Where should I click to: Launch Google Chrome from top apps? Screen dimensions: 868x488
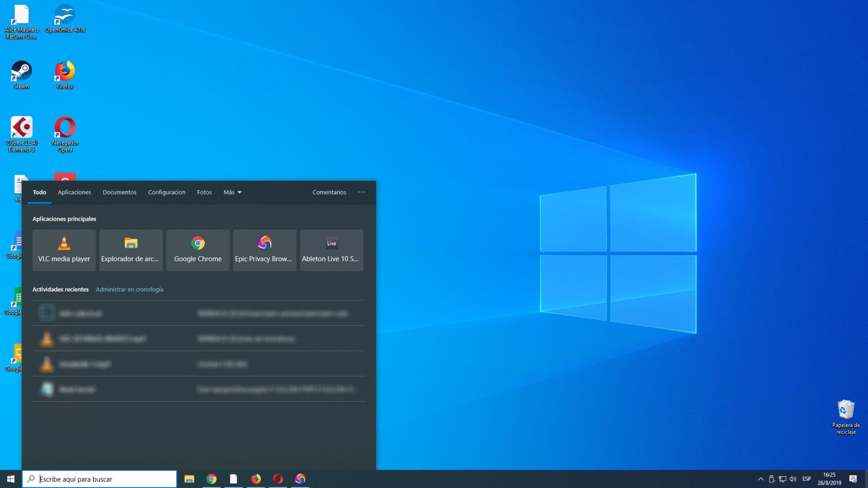click(198, 250)
